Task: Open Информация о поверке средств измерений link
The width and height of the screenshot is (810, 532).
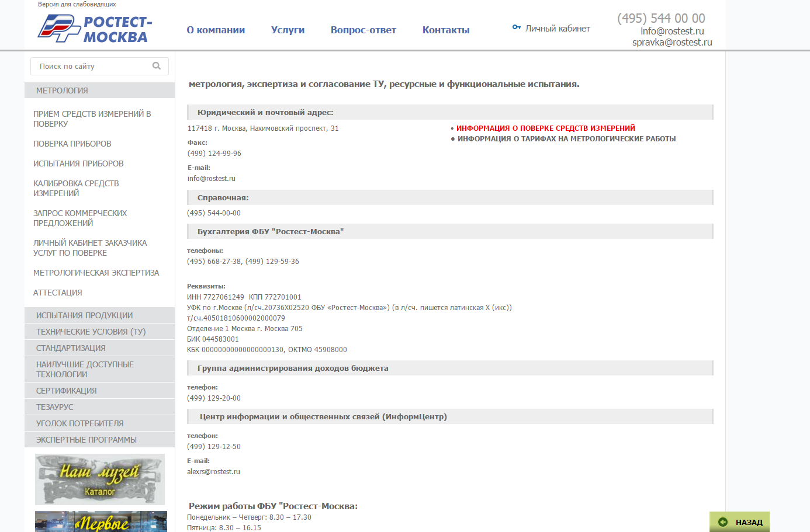Action: [x=546, y=128]
